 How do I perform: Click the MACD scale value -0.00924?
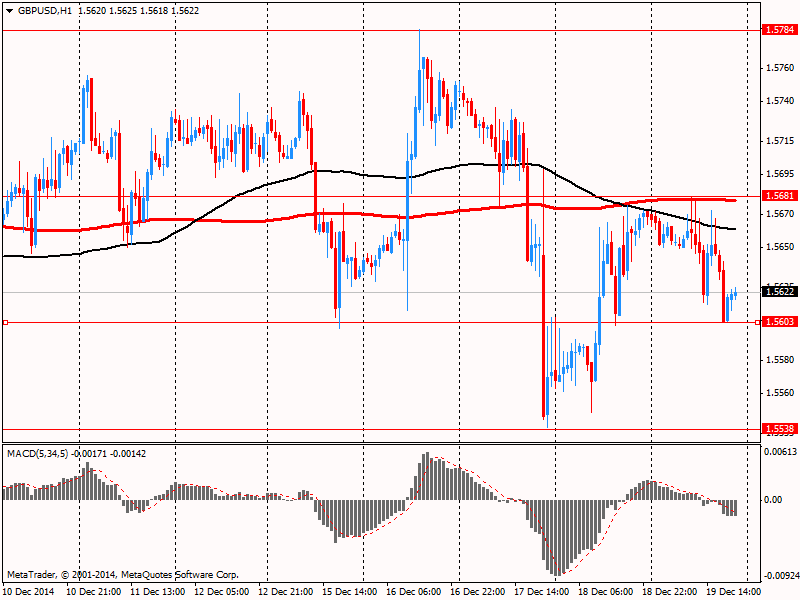point(782,576)
